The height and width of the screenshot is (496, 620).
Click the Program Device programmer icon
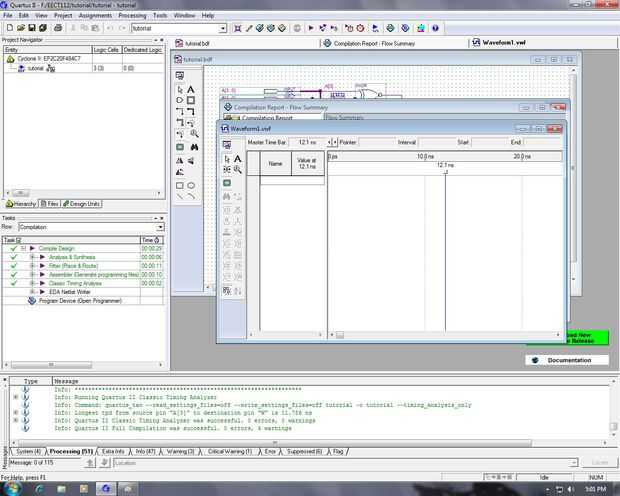(32, 301)
